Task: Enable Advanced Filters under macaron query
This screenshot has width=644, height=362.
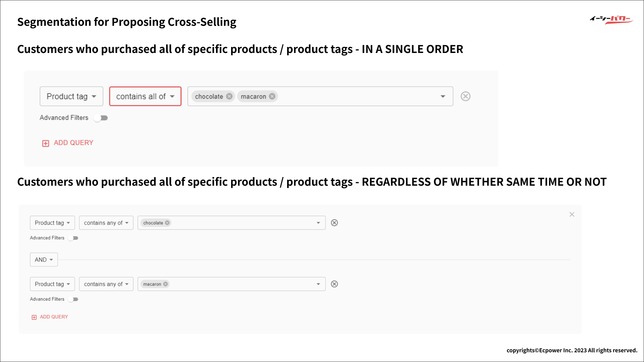Action: coord(73,299)
